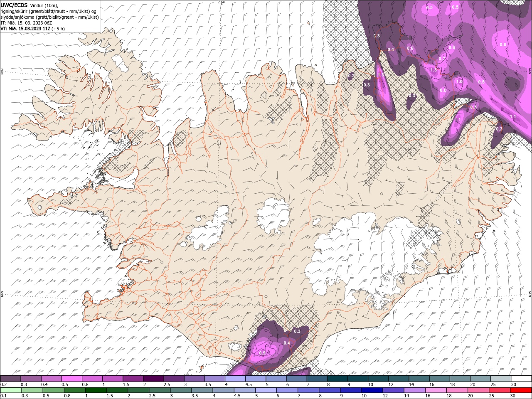
Task: Click the '15W' longitude label
Action: pos(440,2)
